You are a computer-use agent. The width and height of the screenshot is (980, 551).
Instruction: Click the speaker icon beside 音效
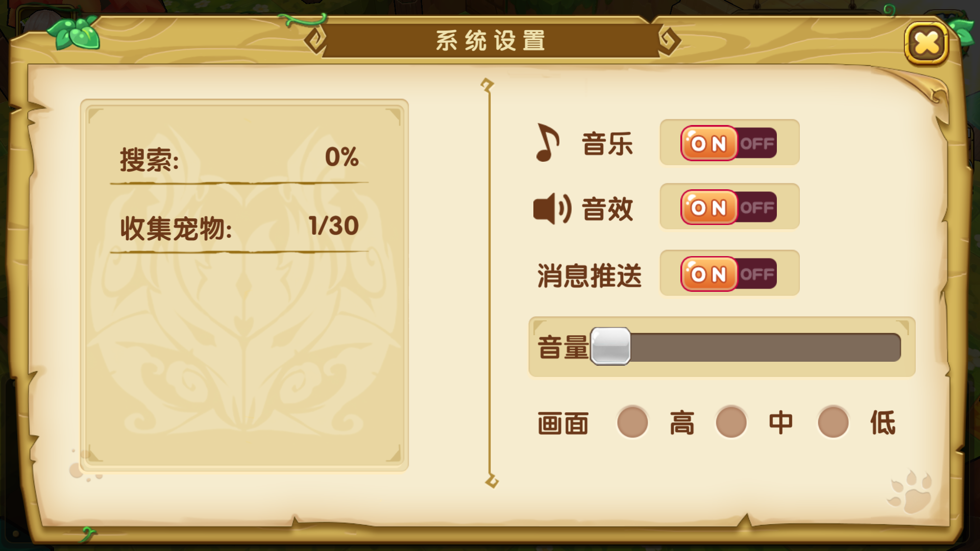click(552, 209)
